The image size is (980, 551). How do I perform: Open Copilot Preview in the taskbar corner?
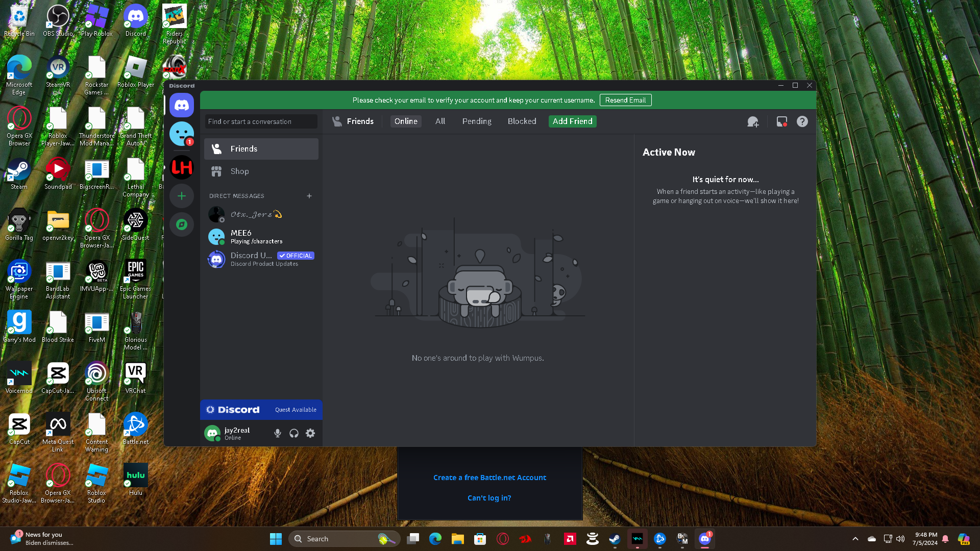(964, 539)
